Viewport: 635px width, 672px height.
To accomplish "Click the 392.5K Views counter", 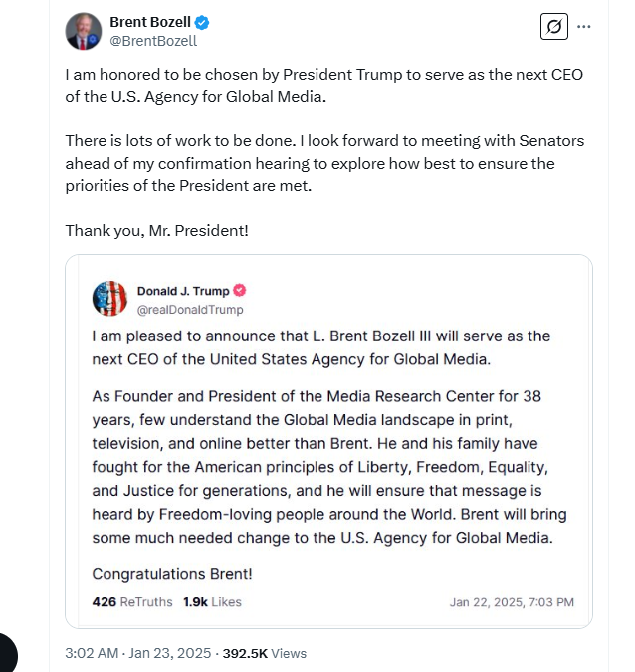I will tap(265, 653).
